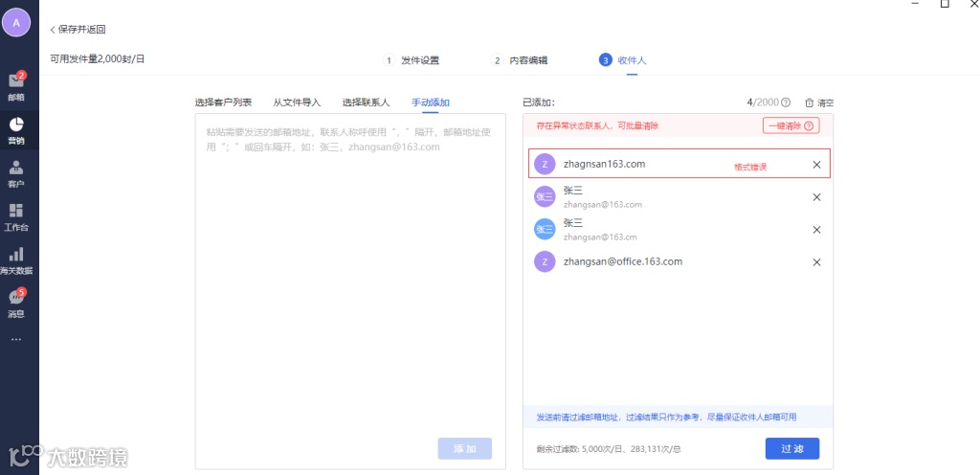Open the user avatar A profile

point(16,23)
